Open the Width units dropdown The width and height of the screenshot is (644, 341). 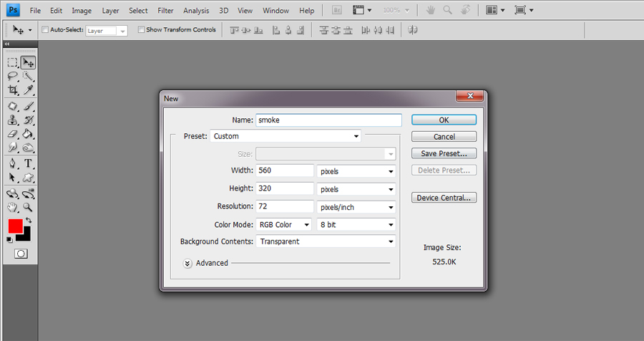coord(356,171)
